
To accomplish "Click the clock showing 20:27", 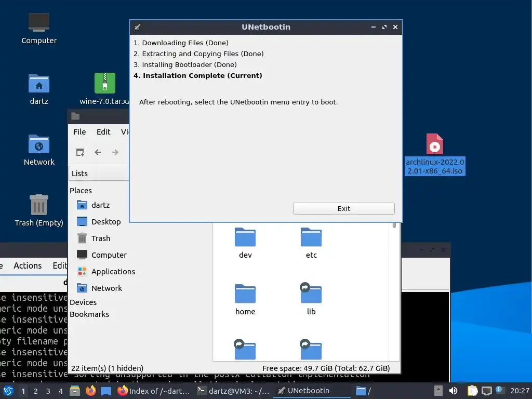I will pyautogui.click(x=520, y=391).
